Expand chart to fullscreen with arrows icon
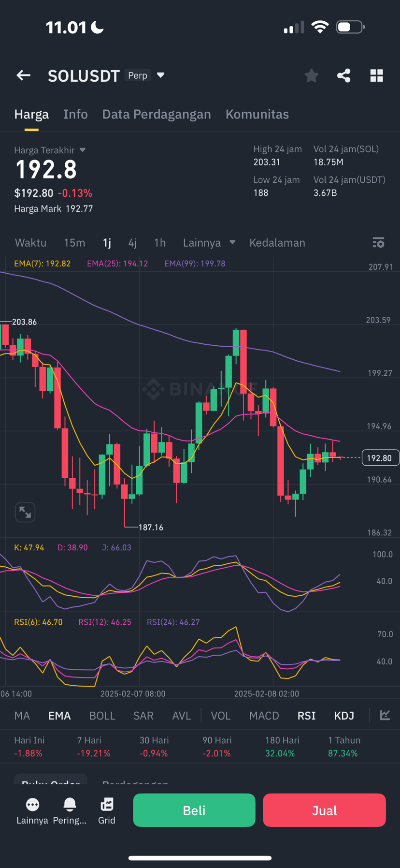The height and width of the screenshot is (868, 400). pyautogui.click(x=25, y=512)
